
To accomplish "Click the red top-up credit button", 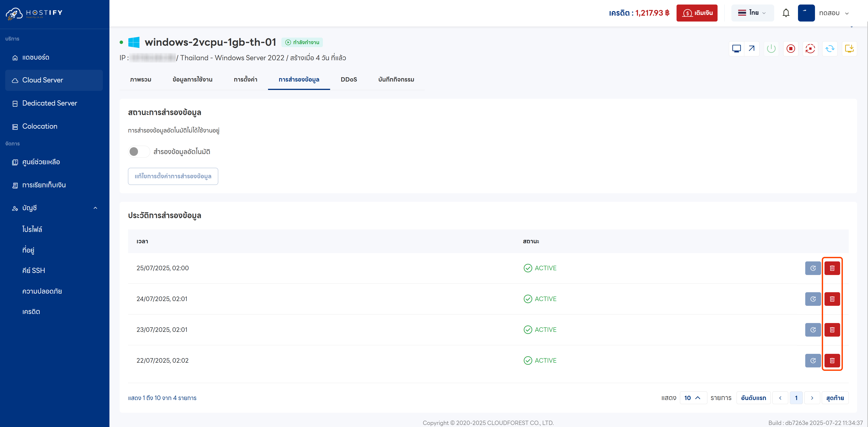I will [697, 13].
